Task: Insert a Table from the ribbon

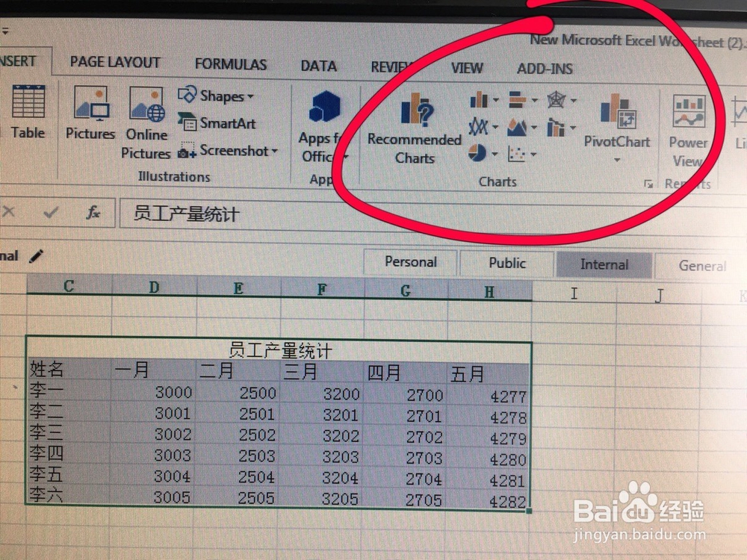Action: (x=28, y=112)
